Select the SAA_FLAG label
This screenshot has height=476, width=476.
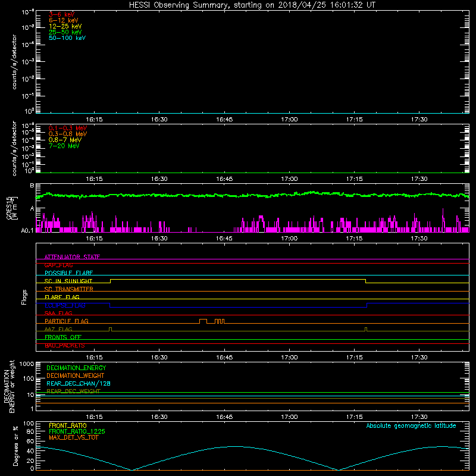pos(58,313)
